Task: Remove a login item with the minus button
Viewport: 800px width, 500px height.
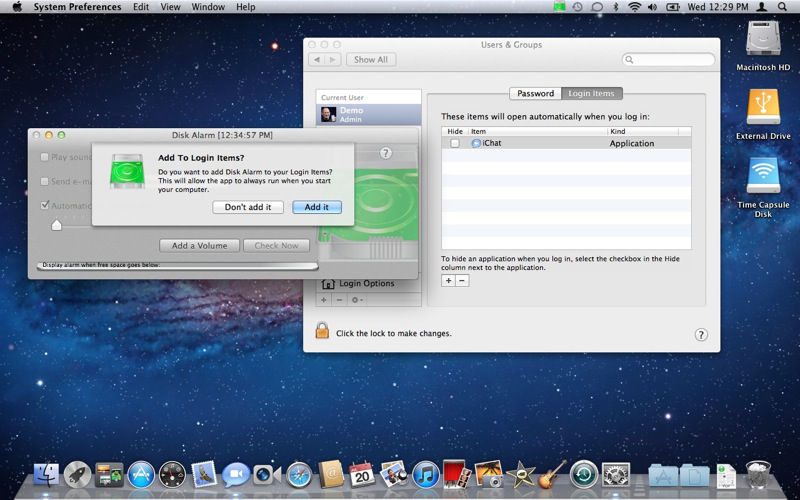Action: (462, 281)
